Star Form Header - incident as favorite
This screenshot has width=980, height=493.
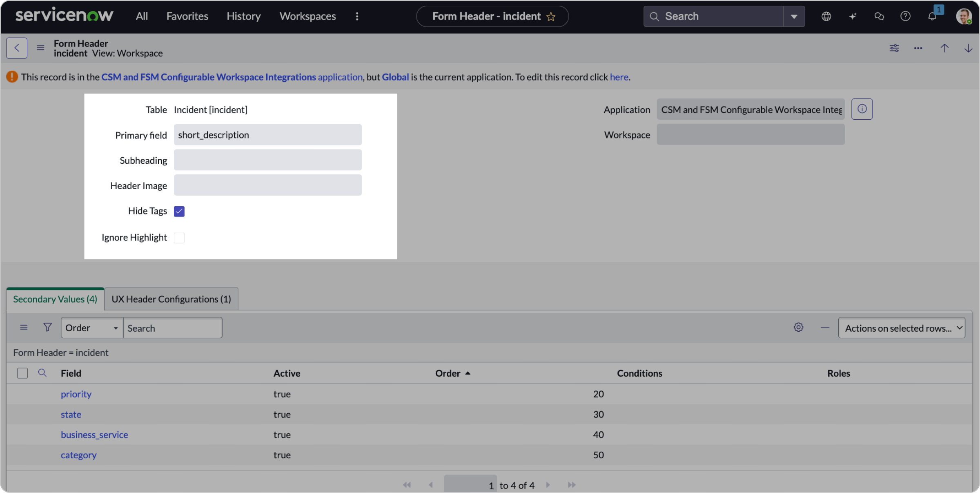click(551, 17)
